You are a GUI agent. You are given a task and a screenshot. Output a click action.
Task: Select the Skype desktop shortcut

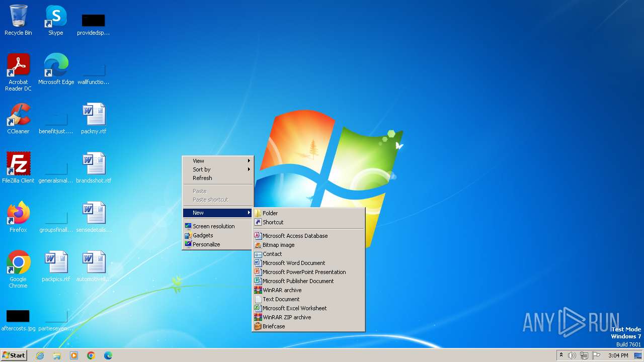[56, 20]
